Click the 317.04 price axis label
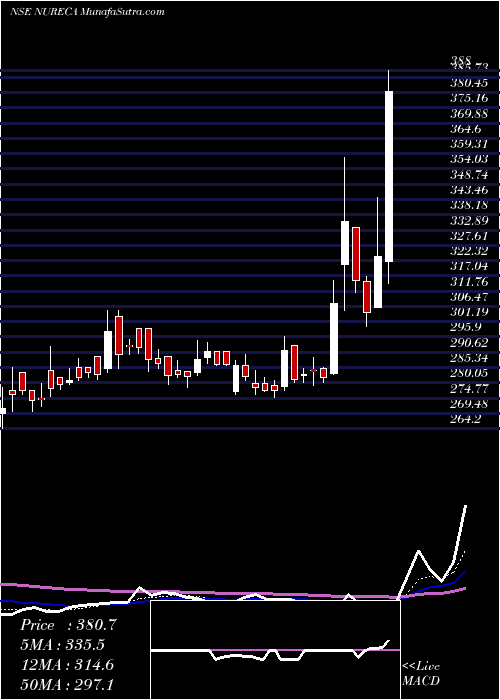This screenshot has height=700, width=500. pos(469,267)
